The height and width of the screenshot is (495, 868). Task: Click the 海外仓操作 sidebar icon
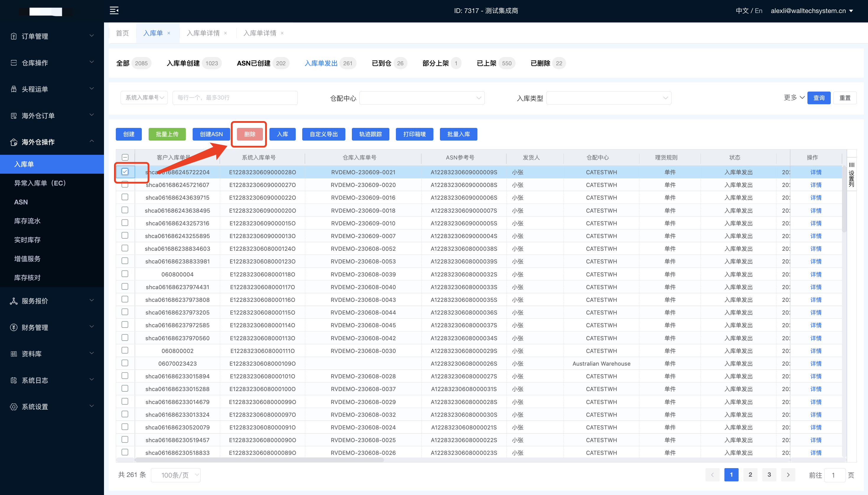coord(14,142)
